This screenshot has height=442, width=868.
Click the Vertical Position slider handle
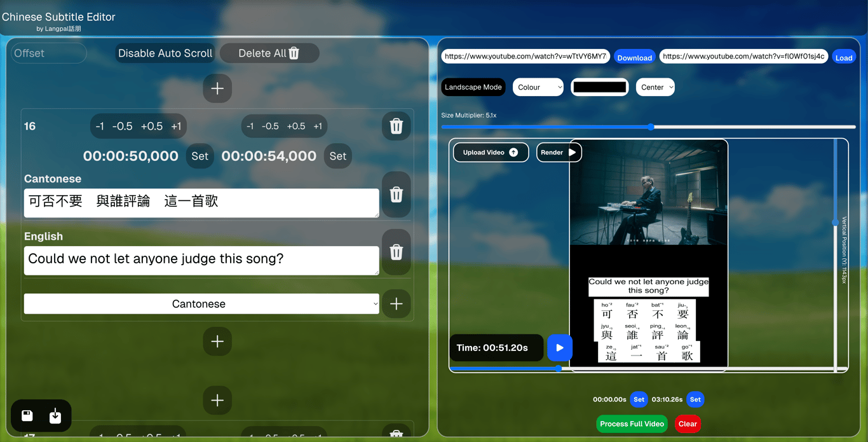coord(835,223)
